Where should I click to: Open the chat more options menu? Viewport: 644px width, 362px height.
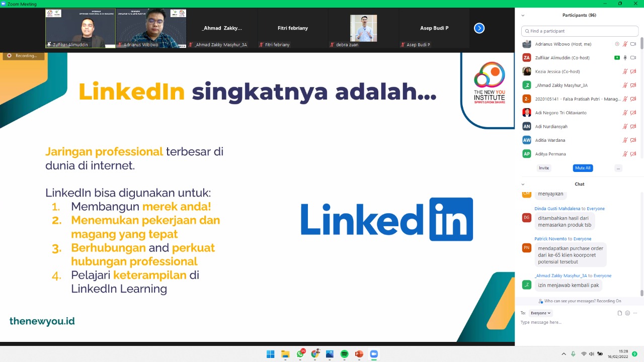pos(635,313)
